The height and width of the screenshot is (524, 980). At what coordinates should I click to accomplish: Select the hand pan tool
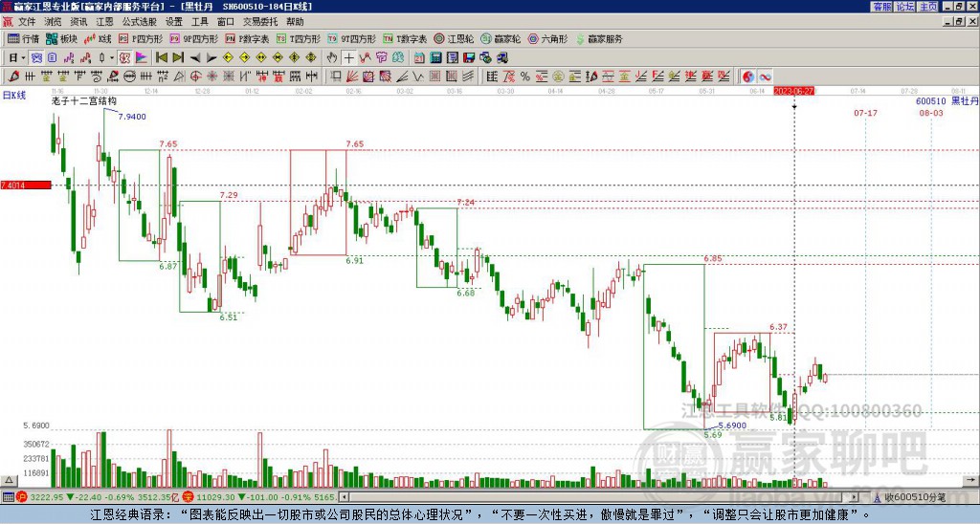pos(332,58)
